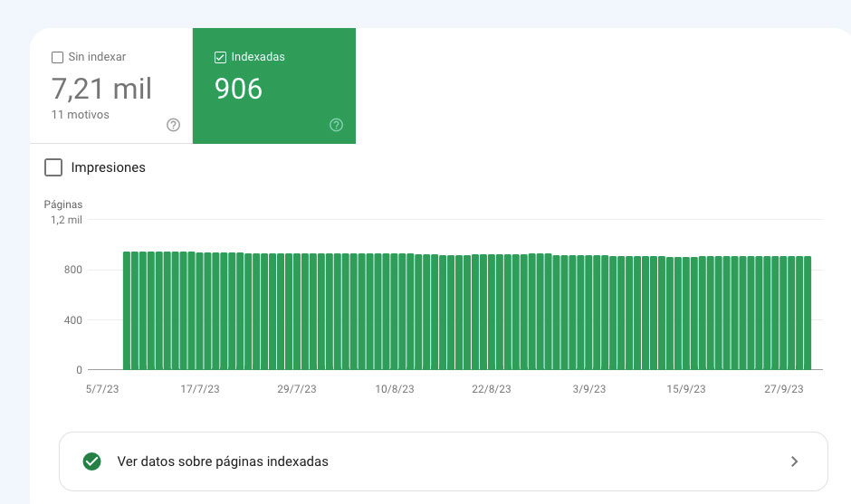Uncheck the Indexadas checkbox
The height and width of the screenshot is (504, 851).
220,57
